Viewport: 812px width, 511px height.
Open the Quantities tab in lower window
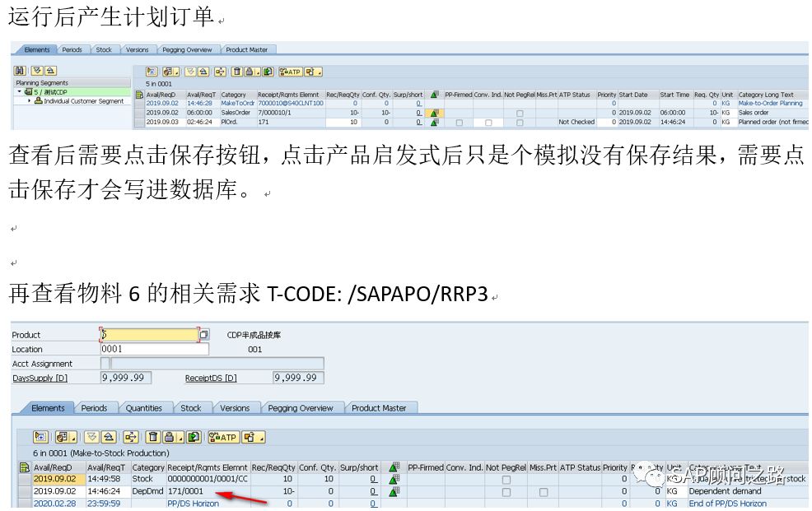pos(146,408)
